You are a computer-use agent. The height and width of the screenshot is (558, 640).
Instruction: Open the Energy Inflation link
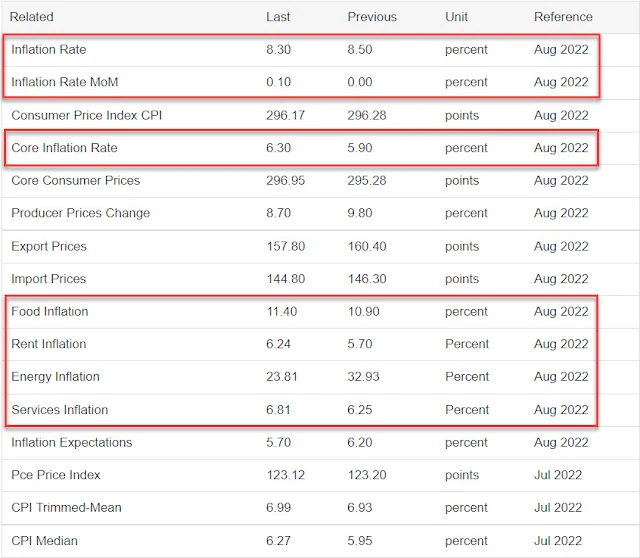coord(55,376)
